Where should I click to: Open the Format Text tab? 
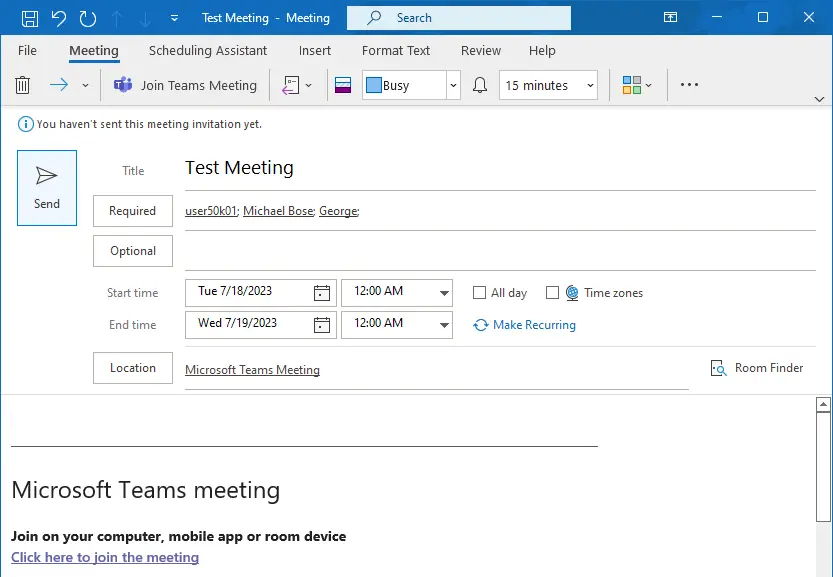(x=396, y=50)
